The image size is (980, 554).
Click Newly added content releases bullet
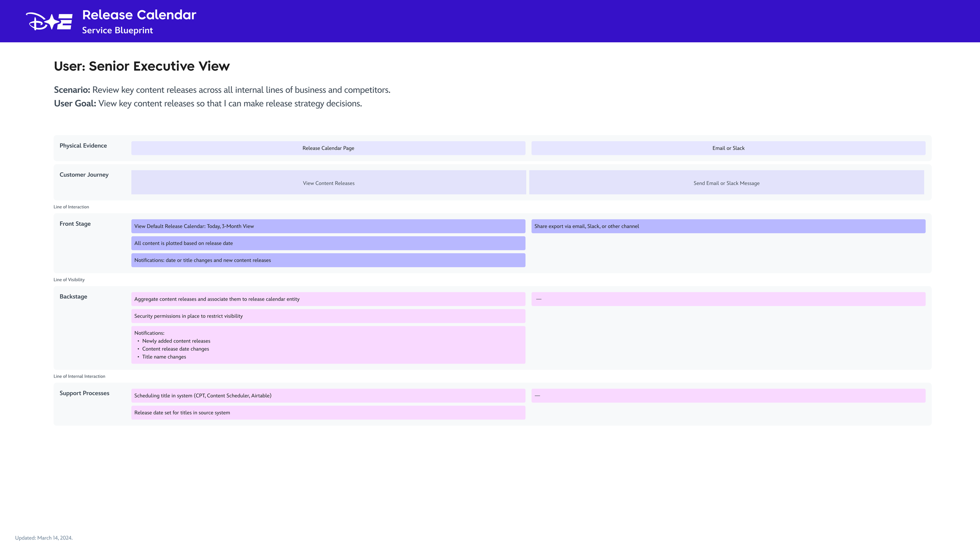coord(176,341)
